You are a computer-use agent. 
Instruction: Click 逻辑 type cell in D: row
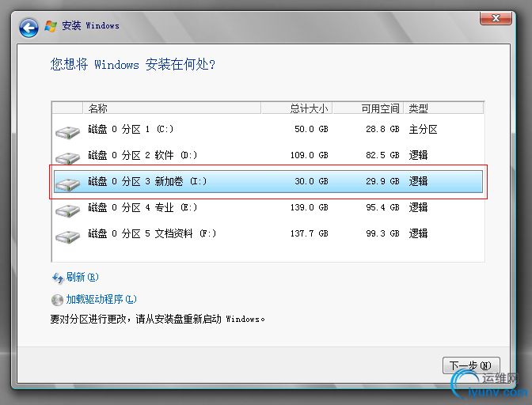point(418,155)
